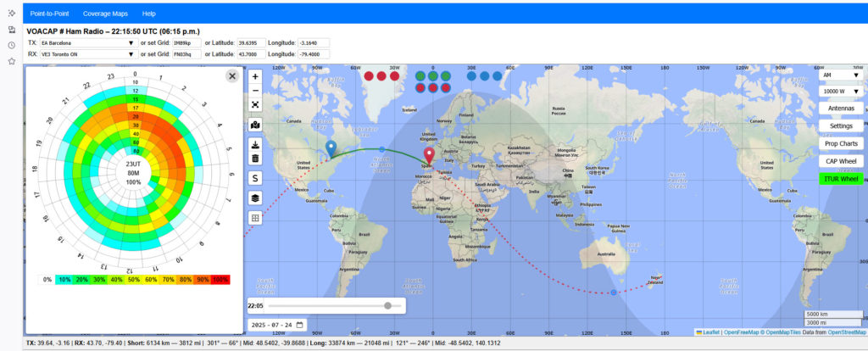The image size is (868, 351).
Task: Toggle the green ITUR Wheel button
Action: point(841,179)
